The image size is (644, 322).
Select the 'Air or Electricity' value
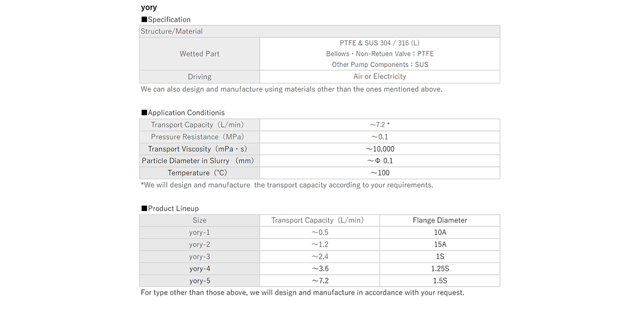click(380, 77)
